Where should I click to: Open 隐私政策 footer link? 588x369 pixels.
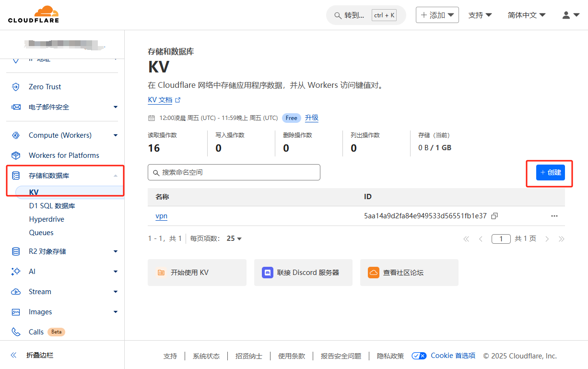point(390,356)
